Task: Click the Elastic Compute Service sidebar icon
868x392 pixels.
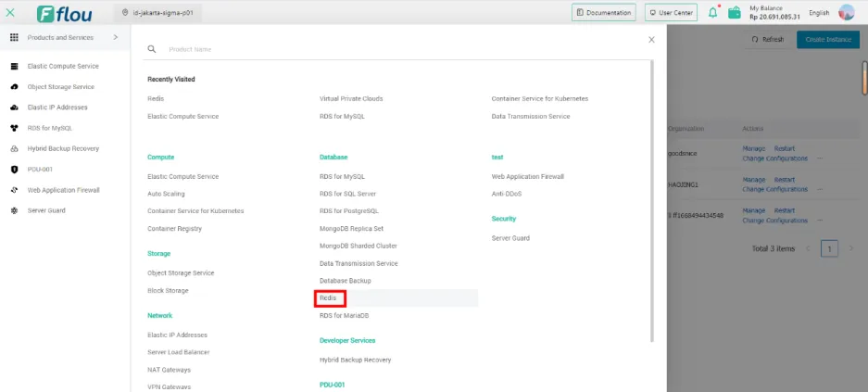Action: click(15, 66)
